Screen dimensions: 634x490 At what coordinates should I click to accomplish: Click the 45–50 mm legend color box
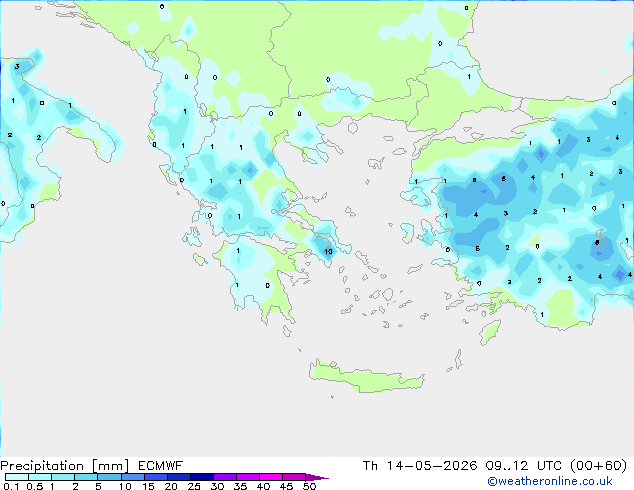click(x=294, y=477)
